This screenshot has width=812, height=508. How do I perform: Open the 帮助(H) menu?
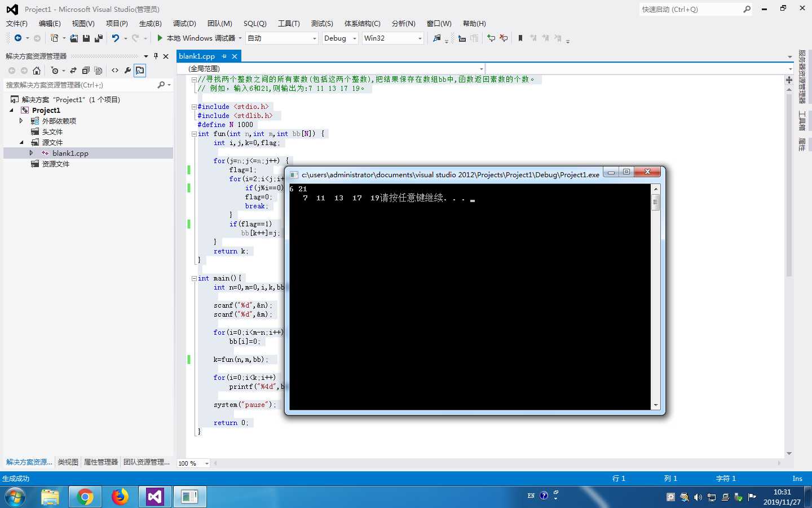474,23
